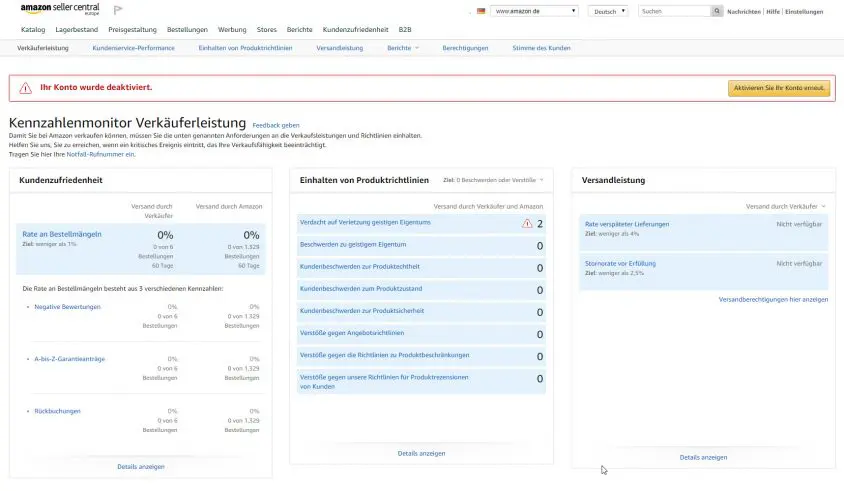Image resolution: width=844 pixels, height=491 pixels.
Task: Click the Feedback geben link
Action: tap(276, 125)
